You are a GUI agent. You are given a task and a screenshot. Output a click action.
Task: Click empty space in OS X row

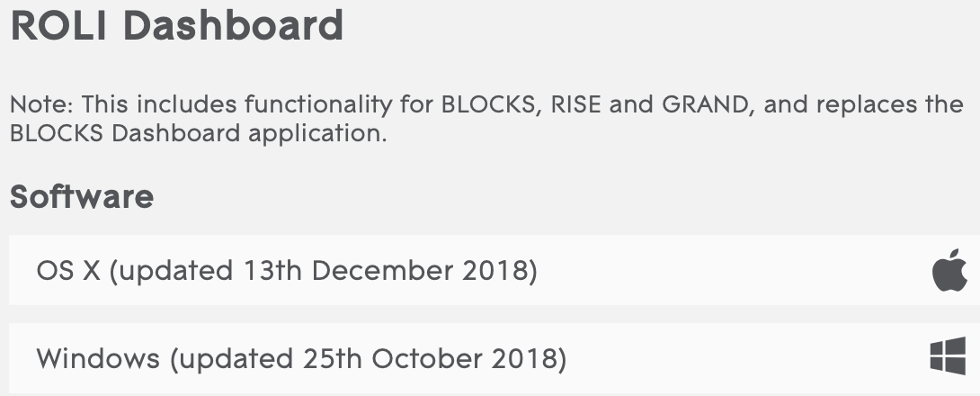click(719, 270)
